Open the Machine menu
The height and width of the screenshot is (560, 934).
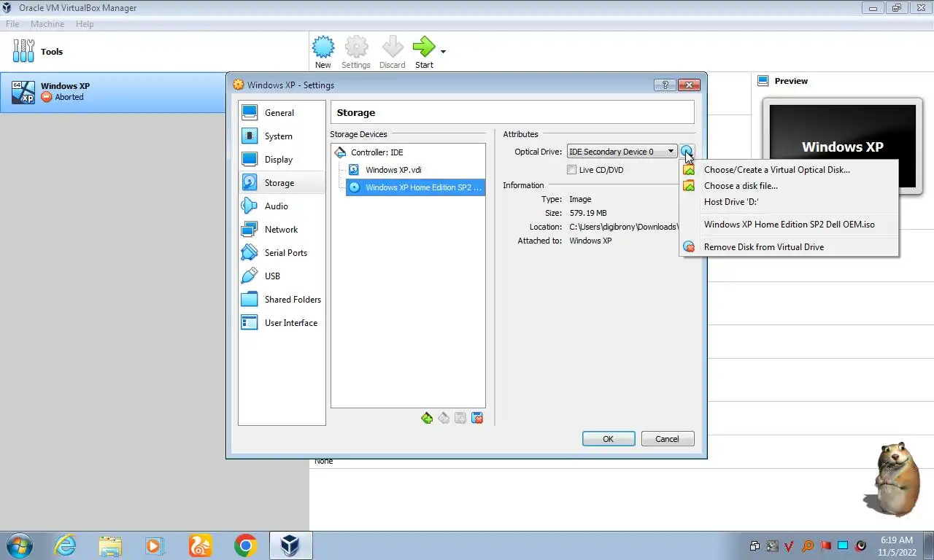click(x=47, y=24)
